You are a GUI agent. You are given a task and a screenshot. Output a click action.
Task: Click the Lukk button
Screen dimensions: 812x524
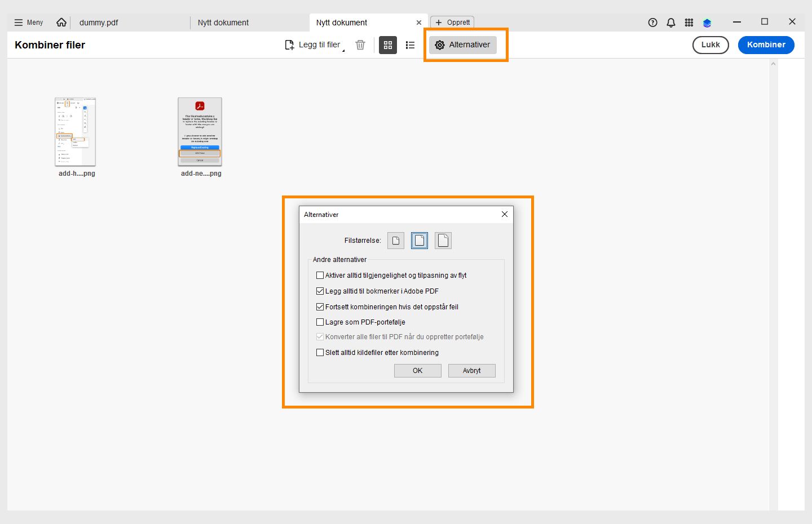[x=710, y=45]
